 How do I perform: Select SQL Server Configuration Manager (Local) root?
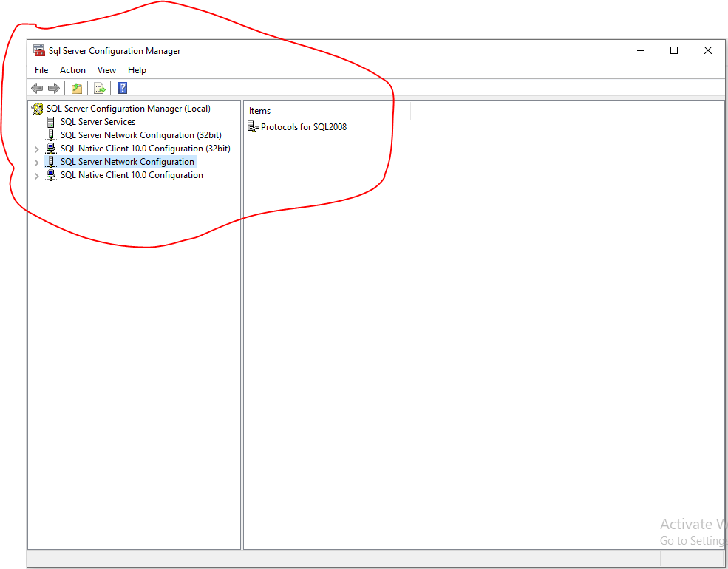coord(128,109)
